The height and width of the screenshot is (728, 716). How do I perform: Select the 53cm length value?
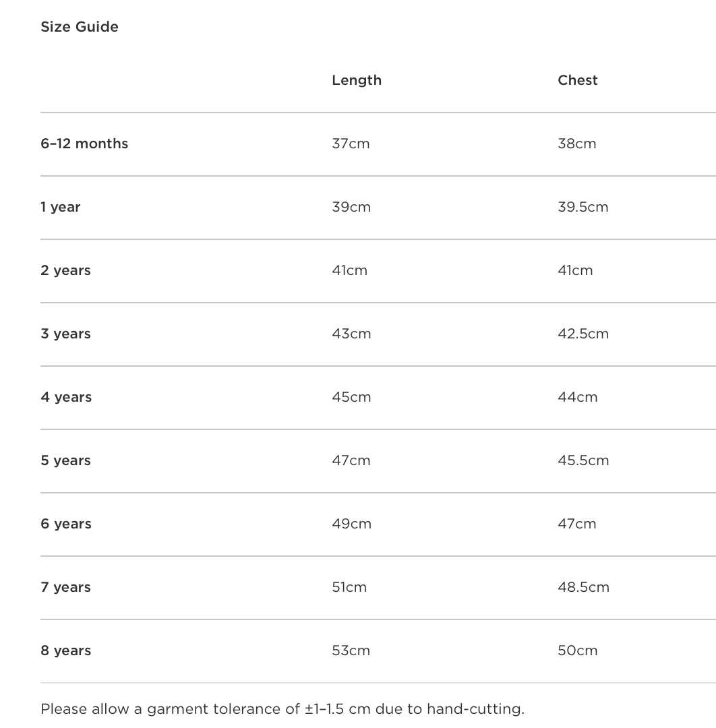click(x=351, y=650)
